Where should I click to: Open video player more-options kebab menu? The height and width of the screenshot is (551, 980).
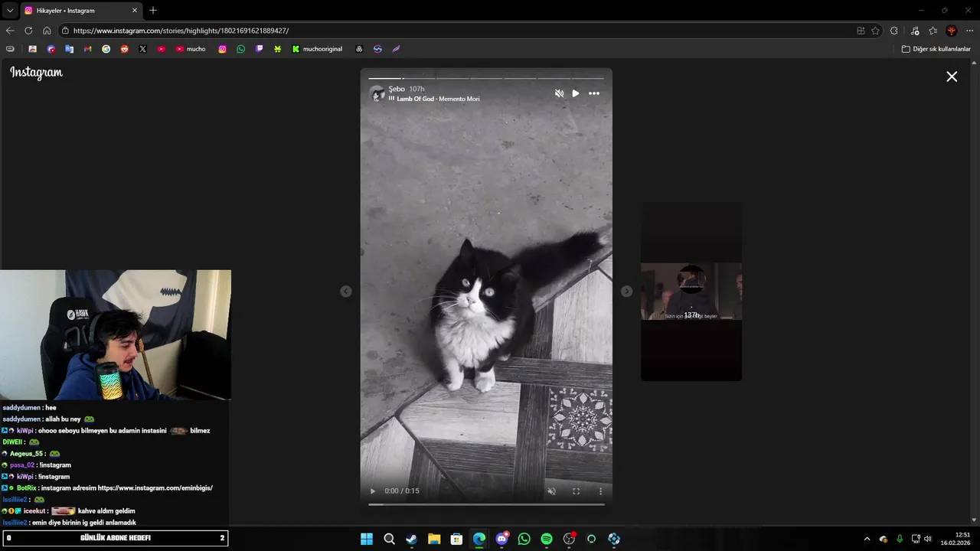pos(600,491)
